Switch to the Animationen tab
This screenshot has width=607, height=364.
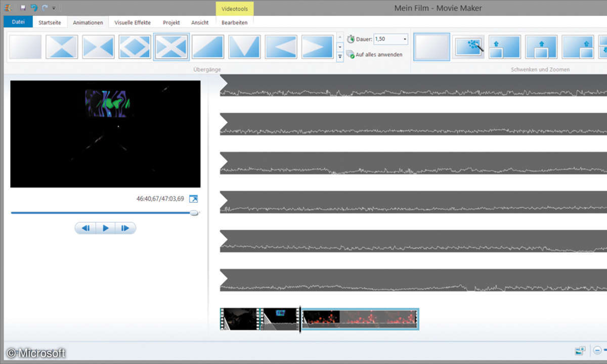coord(88,22)
